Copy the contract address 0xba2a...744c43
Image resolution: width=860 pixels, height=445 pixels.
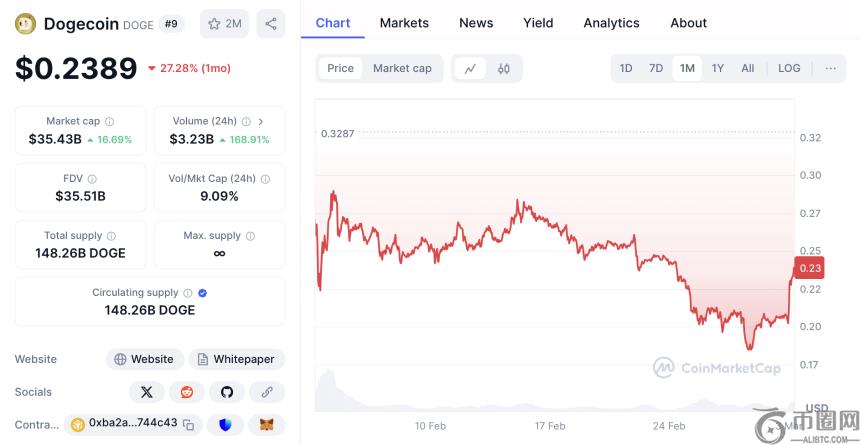coord(188,424)
